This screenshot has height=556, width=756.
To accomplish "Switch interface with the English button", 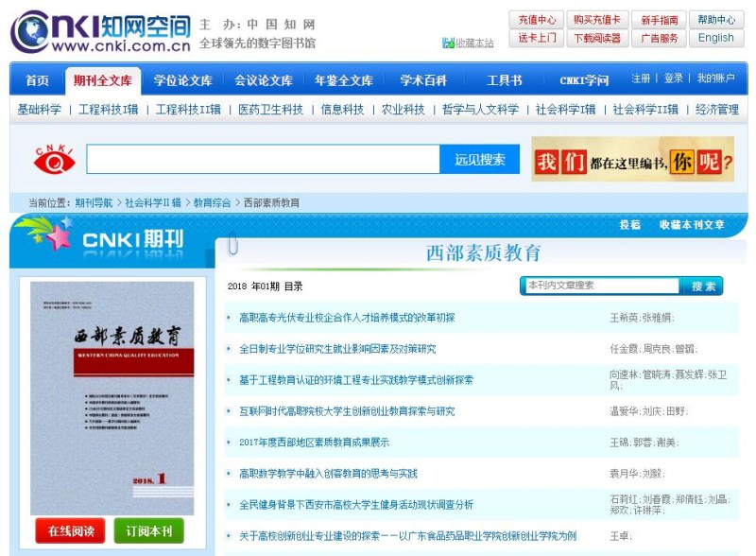I will pos(715,37).
